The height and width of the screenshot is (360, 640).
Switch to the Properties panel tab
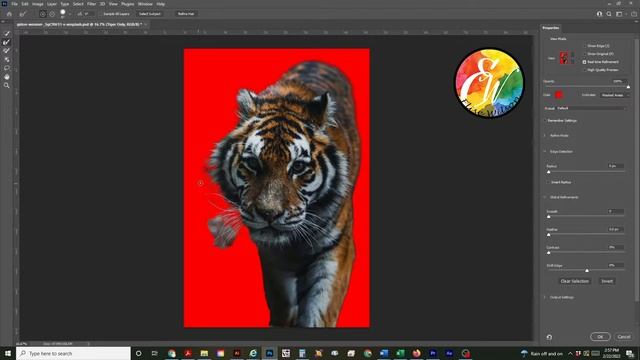coord(551,28)
